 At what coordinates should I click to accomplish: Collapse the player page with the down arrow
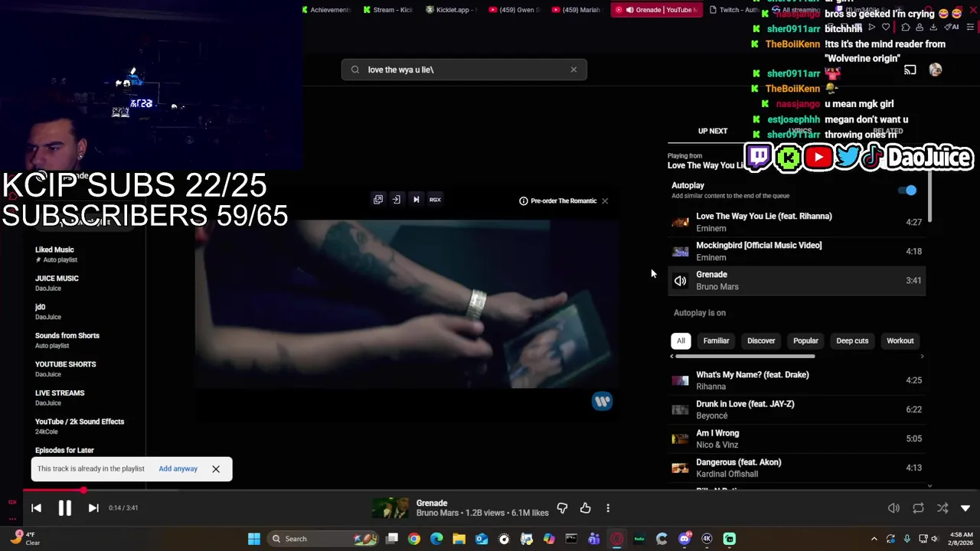(x=965, y=508)
